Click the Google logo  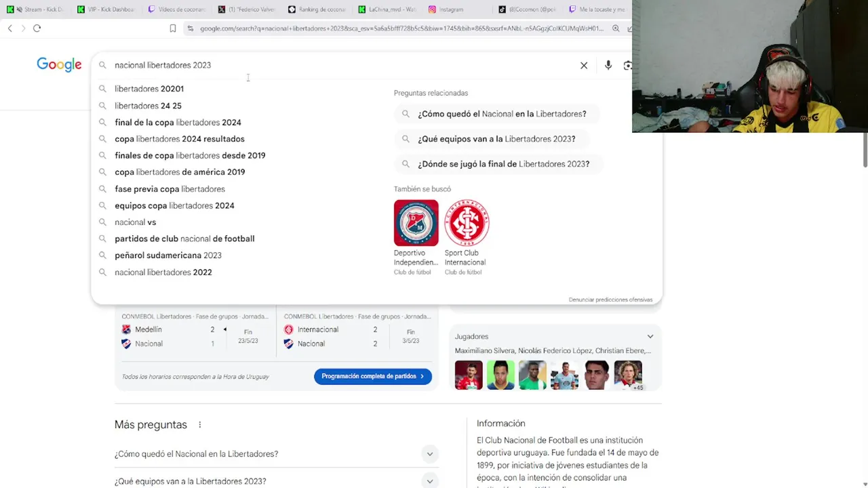59,65
